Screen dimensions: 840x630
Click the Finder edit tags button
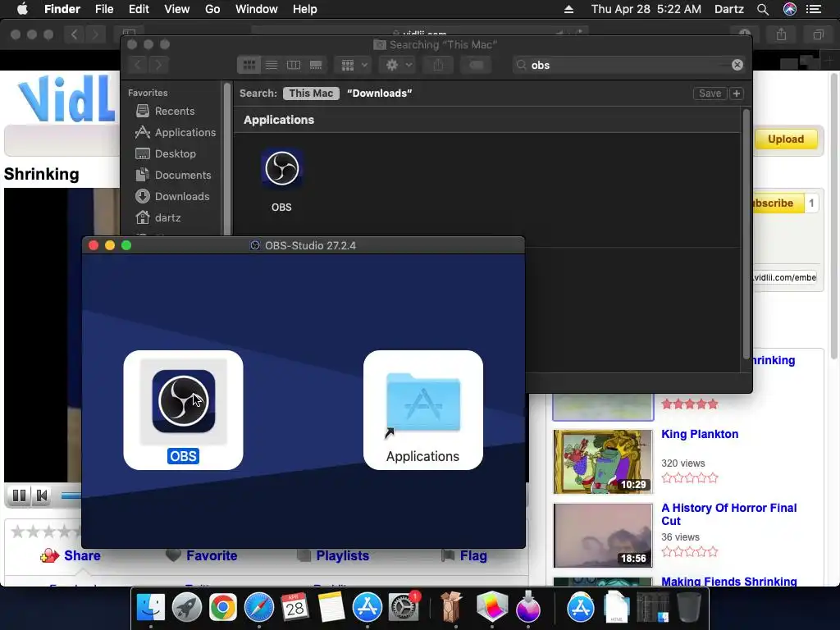click(x=476, y=66)
